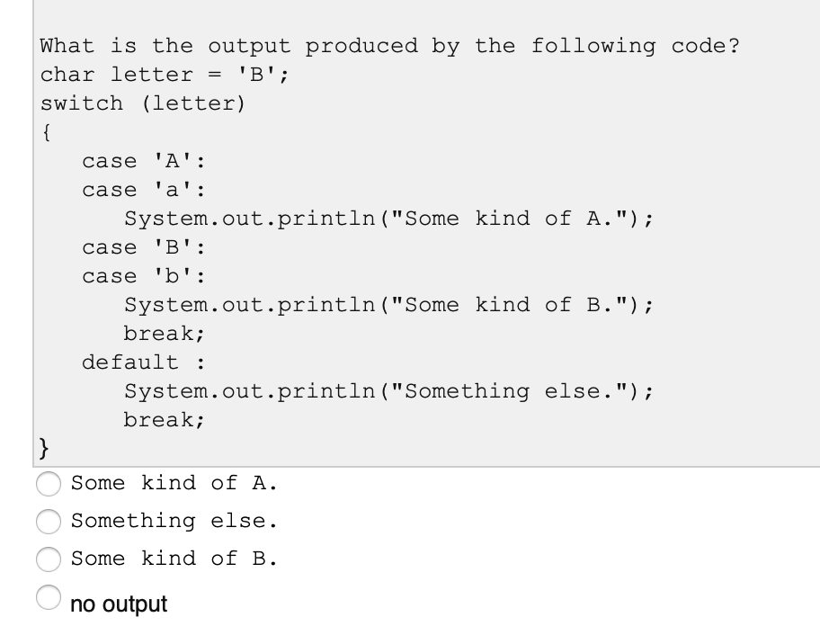Click the println "Something else." code statement

pos(388,391)
